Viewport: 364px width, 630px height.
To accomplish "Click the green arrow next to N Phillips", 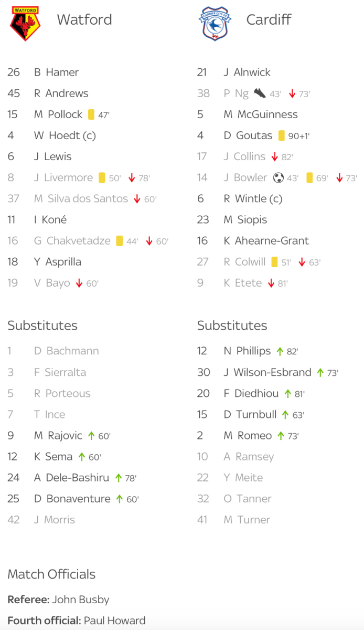I will click(x=280, y=351).
